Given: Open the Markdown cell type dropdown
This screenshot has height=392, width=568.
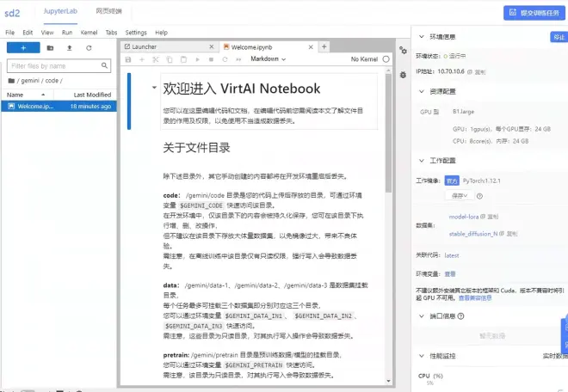Looking at the screenshot, I should coord(268,59).
